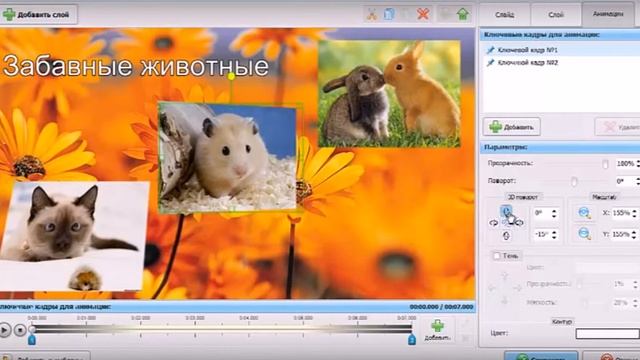Click the pin icon of Ключевой кадр №2
Screen dimensions: 640x360
490,62
